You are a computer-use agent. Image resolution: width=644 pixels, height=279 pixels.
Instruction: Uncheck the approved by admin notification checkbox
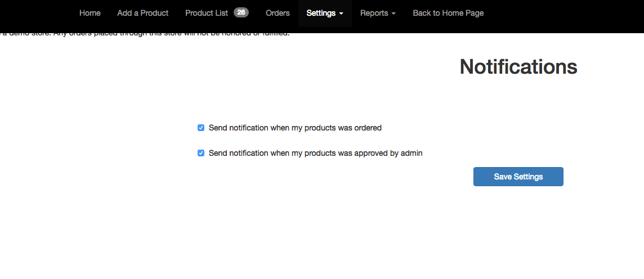pos(201,153)
